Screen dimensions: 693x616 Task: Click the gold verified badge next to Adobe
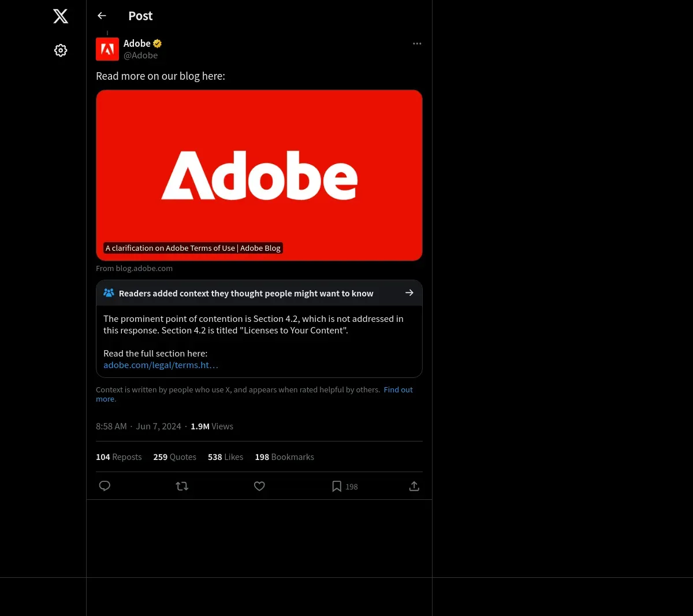pyautogui.click(x=157, y=43)
